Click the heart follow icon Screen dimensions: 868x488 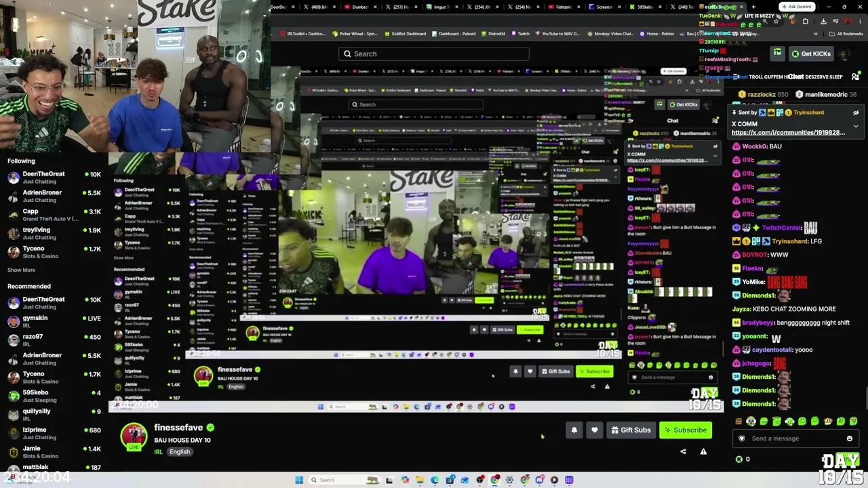tap(595, 430)
